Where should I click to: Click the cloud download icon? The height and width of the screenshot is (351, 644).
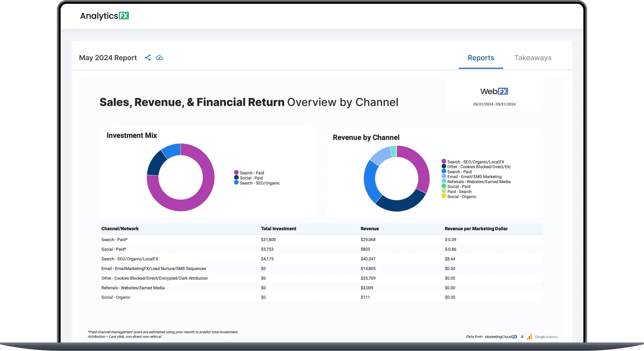[x=159, y=58]
